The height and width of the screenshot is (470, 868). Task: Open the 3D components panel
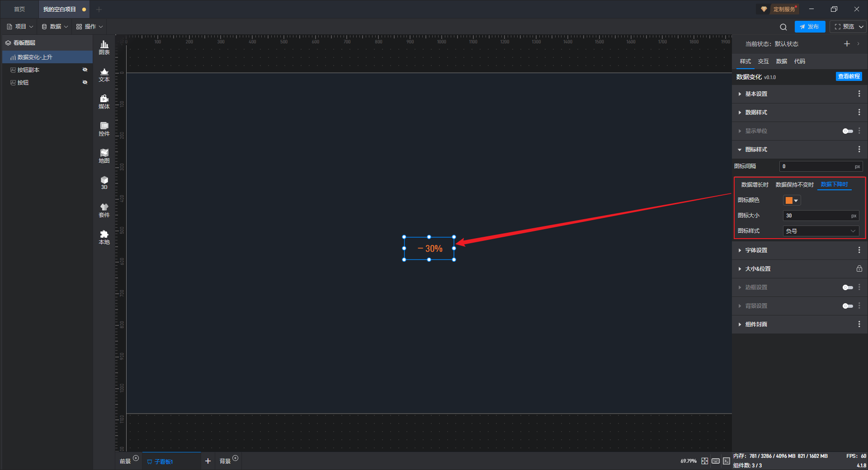(x=104, y=183)
